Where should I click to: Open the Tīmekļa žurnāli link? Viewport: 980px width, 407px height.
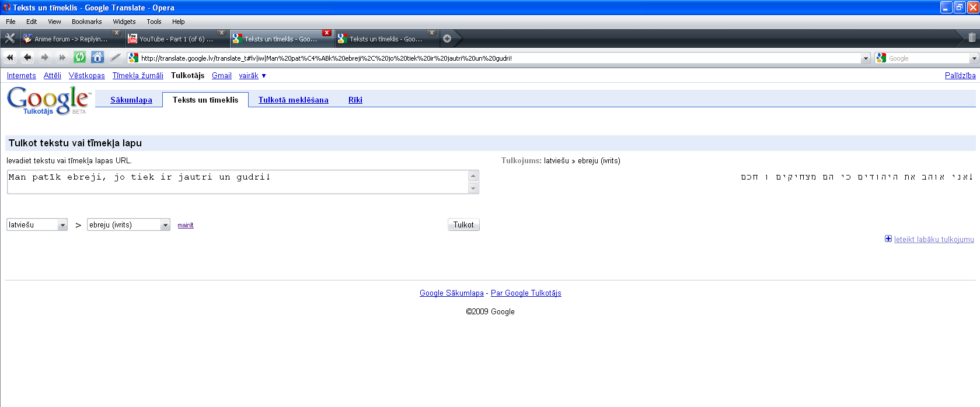[x=138, y=76]
